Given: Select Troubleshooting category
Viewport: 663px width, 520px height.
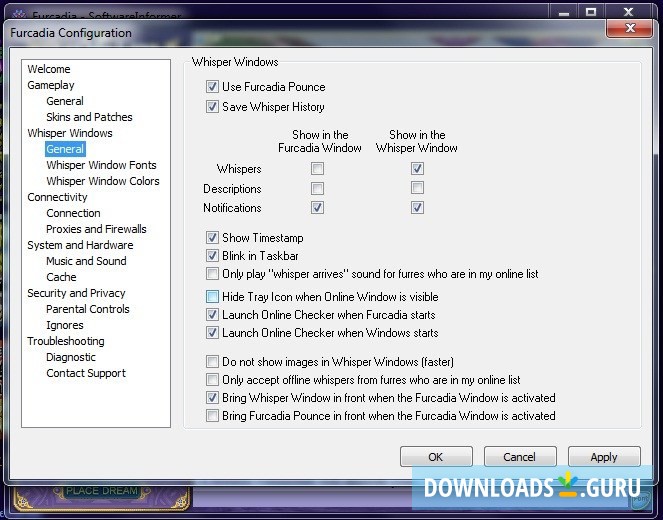Looking at the screenshot, I should [66, 341].
